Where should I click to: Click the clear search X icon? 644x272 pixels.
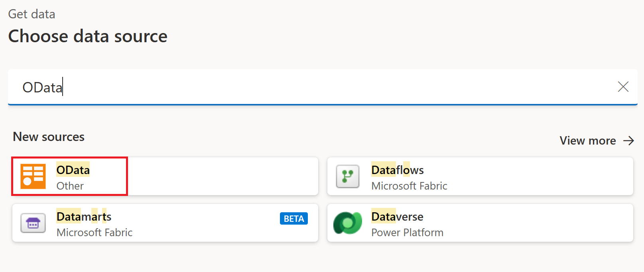623,87
